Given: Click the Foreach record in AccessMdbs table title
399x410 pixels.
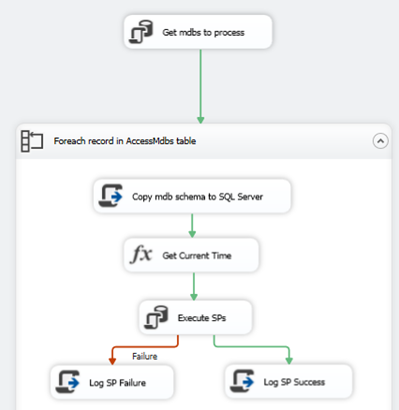Looking at the screenshot, I should click(x=125, y=141).
